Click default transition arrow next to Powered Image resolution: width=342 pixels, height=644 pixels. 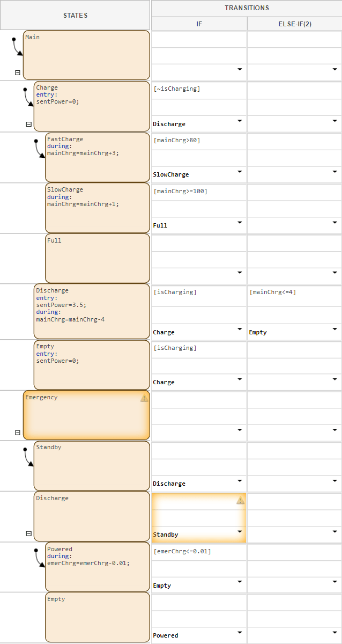click(x=40, y=558)
